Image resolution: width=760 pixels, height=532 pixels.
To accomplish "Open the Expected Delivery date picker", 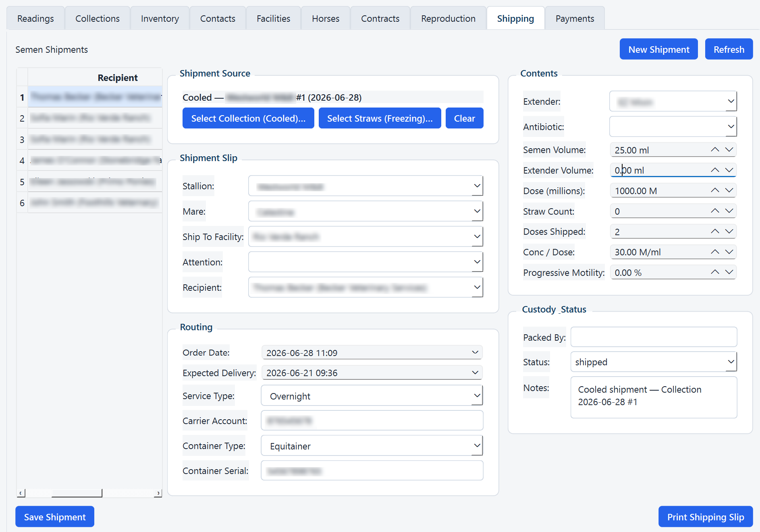I will tap(475, 373).
